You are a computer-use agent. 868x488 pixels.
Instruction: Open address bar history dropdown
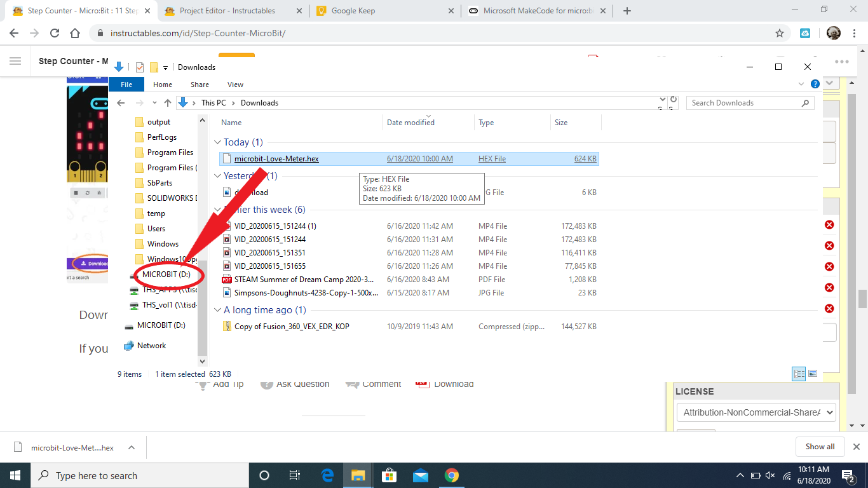(663, 99)
